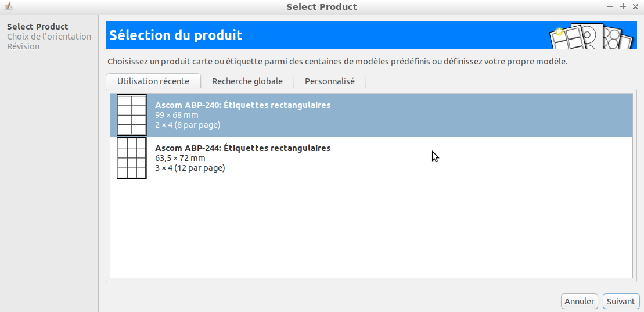Maximize the Select Product window

(623, 6)
